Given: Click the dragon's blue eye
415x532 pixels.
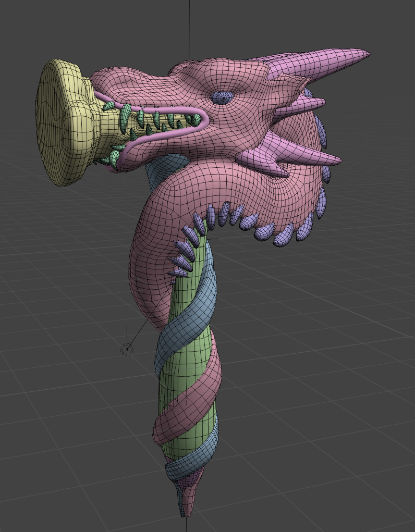Looking at the screenshot, I should (x=223, y=97).
